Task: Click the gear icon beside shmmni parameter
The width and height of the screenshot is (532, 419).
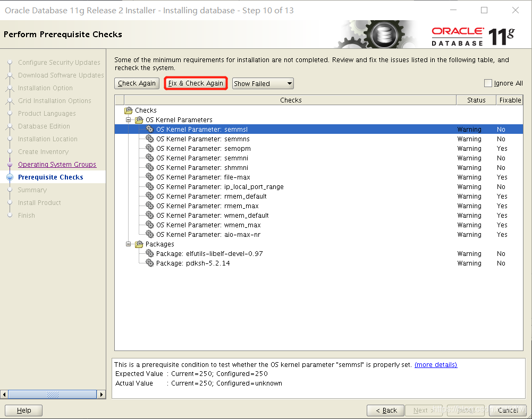Action: 150,167
